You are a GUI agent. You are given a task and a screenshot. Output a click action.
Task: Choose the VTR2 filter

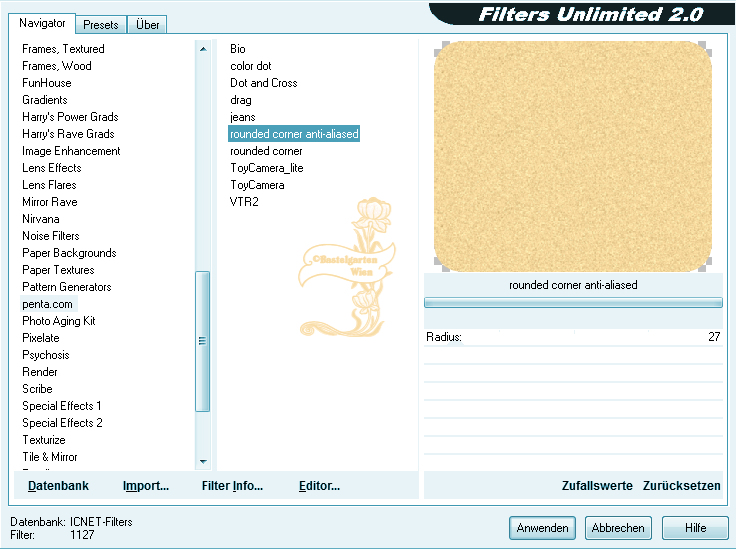[244, 202]
